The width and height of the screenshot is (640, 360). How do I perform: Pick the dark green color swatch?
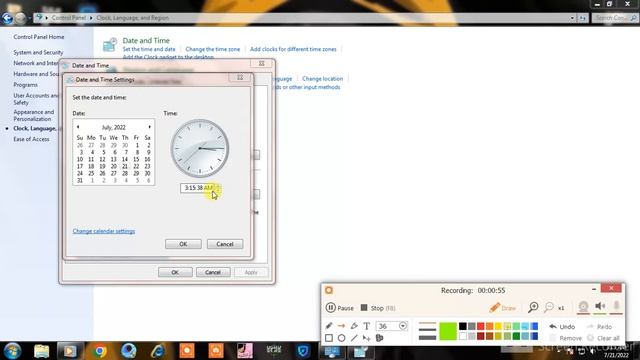click(516, 336)
